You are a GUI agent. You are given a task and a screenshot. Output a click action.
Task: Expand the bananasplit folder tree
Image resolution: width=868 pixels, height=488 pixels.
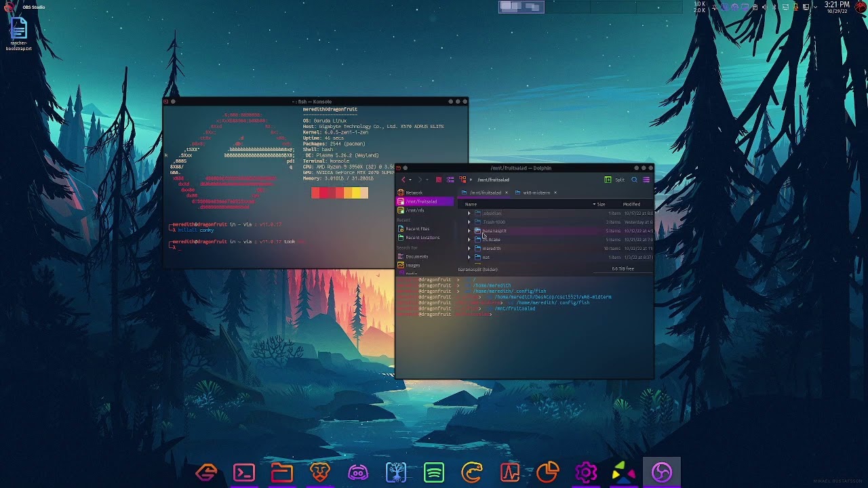(x=469, y=230)
